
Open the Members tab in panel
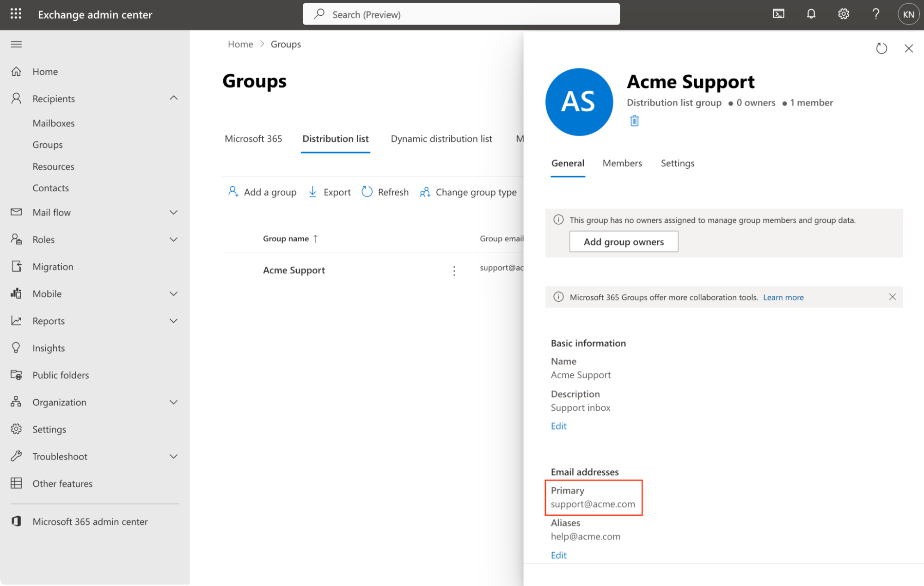click(622, 163)
